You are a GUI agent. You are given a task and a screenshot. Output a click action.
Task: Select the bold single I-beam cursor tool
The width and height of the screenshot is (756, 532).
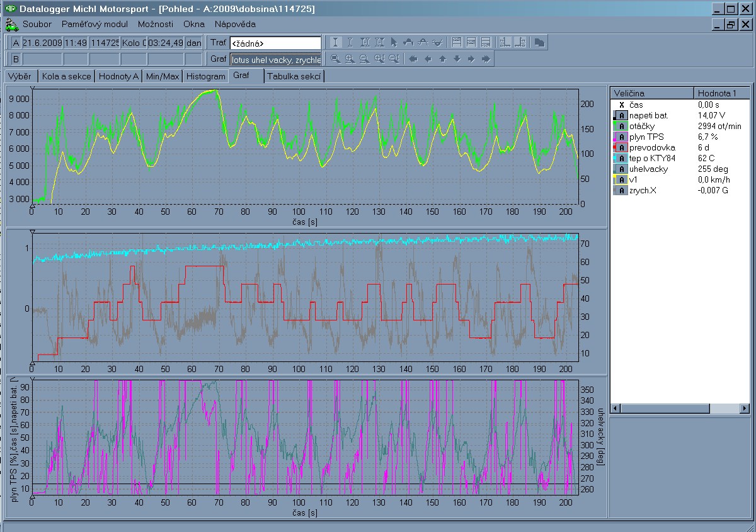[336, 43]
